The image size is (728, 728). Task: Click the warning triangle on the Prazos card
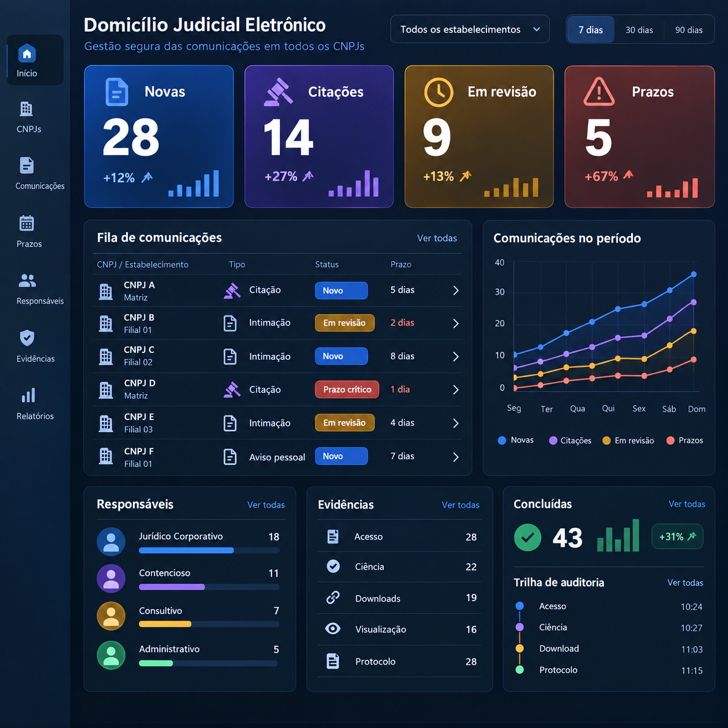[599, 92]
